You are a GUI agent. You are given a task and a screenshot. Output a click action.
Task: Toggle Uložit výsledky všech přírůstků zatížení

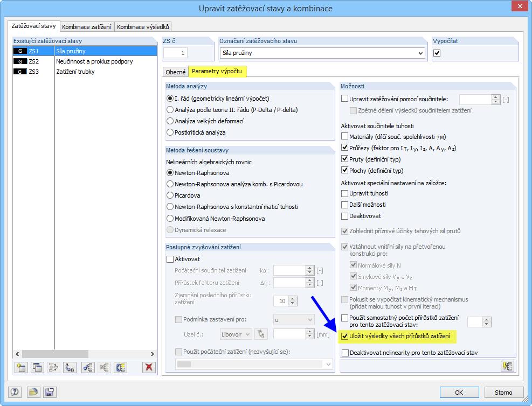pos(345,336)
